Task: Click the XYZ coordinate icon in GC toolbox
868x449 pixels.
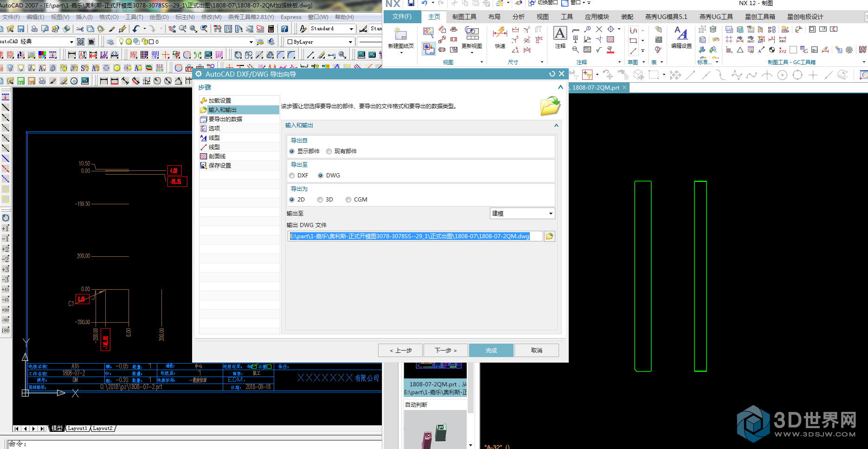Action: click(x=783, y=50)
